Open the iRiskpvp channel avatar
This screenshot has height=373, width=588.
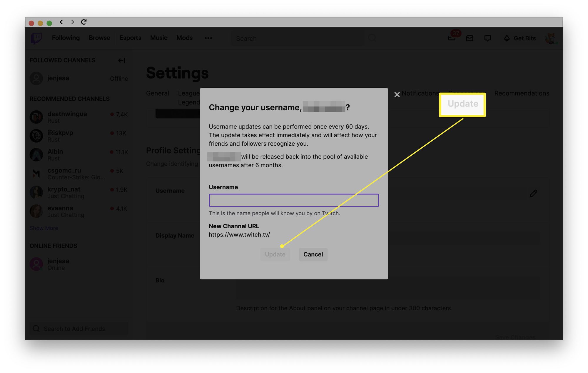click(36, 136)
